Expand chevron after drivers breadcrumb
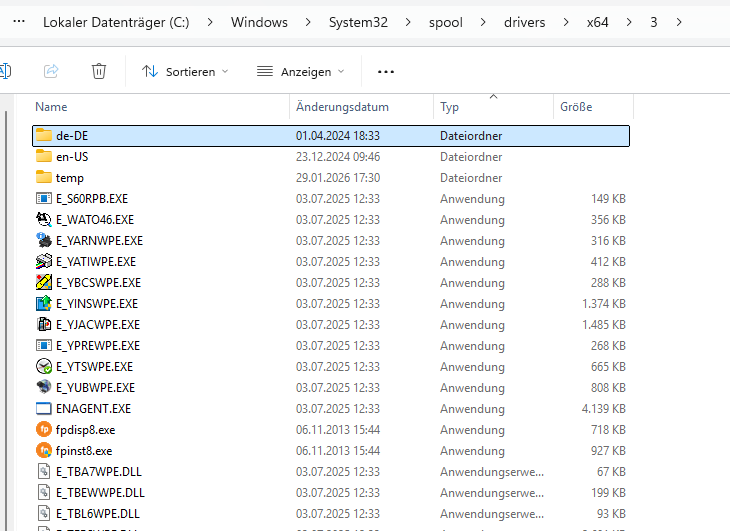Image resolution: width=730 pixels, height=531 pixels. coord(566,22)
